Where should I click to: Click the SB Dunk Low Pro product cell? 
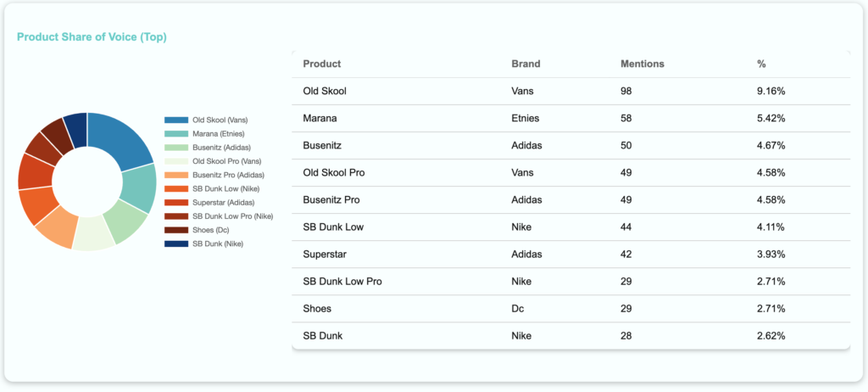[x=341, y=281]
